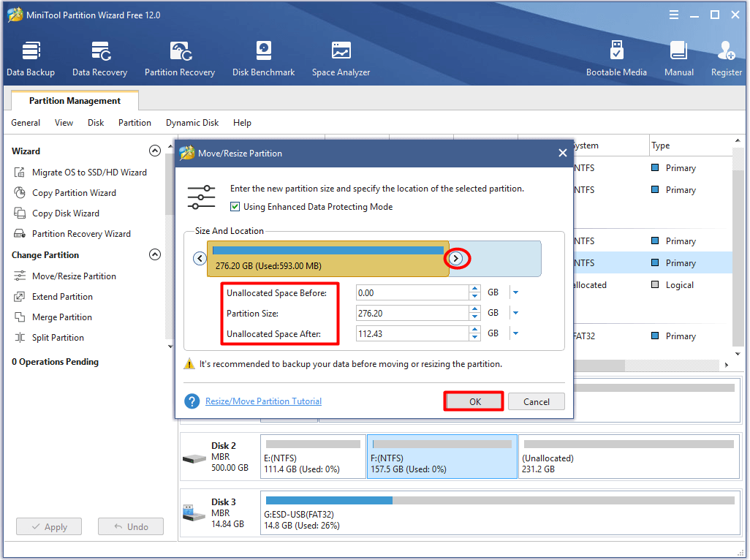Image resolution: width=750 pixels, height=560 pixels.
Task: Open the Data Backup tool
Action: click(x=31, y=58)
